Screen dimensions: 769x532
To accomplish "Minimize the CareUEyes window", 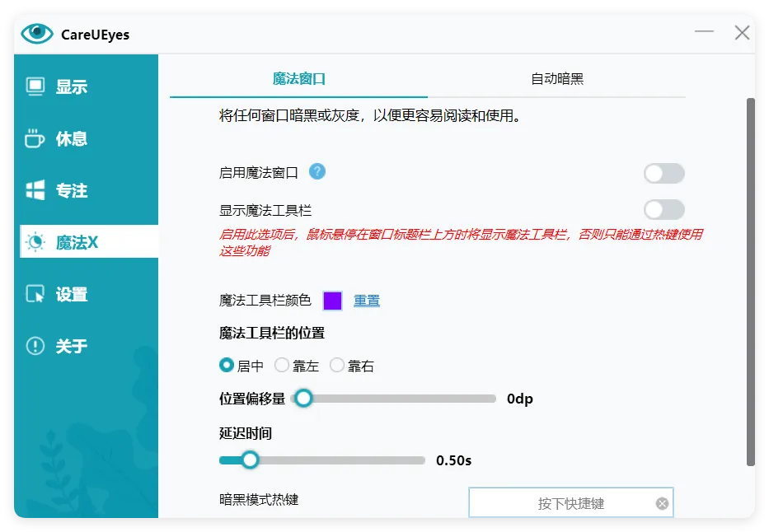I will 704,32.
